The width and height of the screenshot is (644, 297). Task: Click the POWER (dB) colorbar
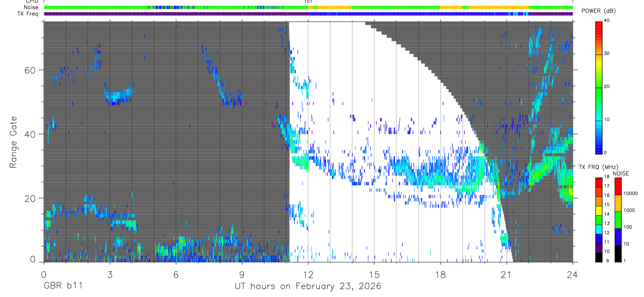coord(599,87)
